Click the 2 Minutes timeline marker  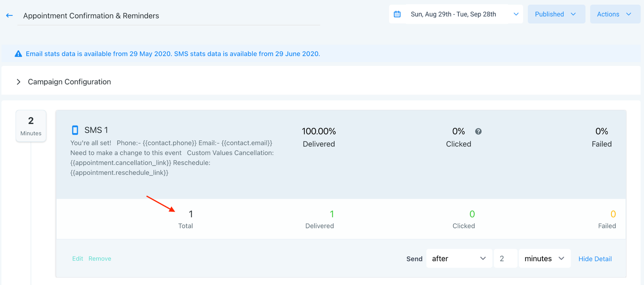coord(31,126)
